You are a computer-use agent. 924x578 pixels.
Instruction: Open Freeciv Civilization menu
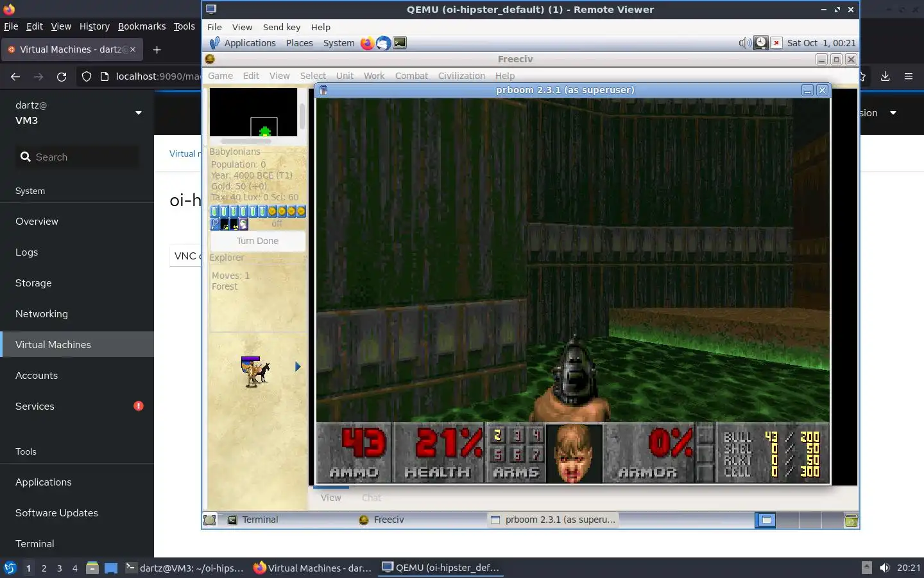point(461,76)
